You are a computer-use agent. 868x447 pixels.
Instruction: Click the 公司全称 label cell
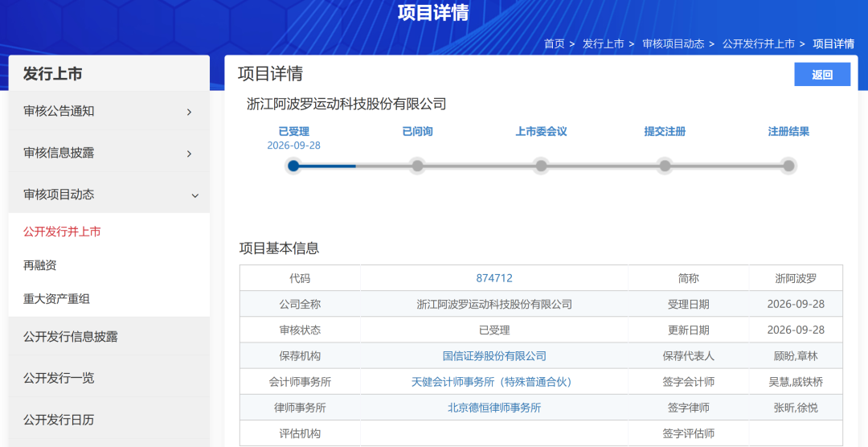point(300,304)
